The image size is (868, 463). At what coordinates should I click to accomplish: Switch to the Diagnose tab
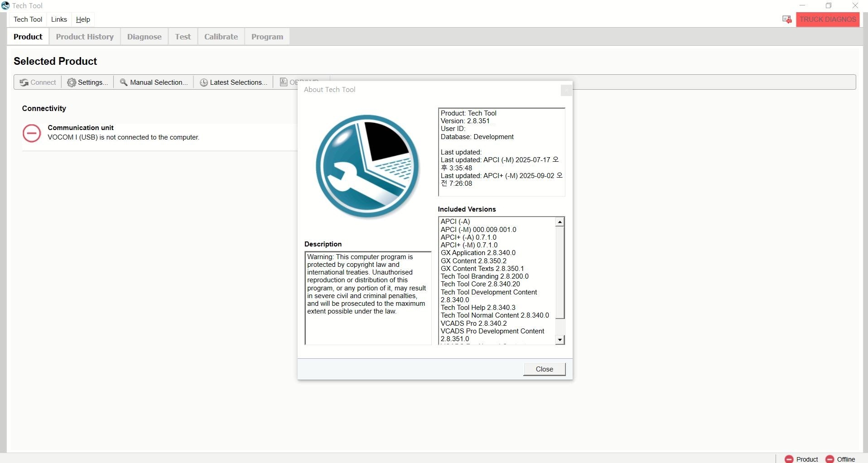(x=144, y=37)
